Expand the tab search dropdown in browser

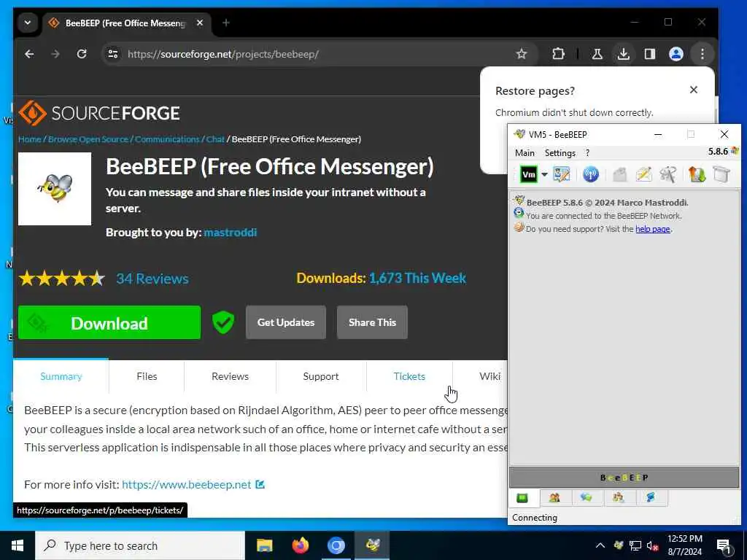point(28,23)
